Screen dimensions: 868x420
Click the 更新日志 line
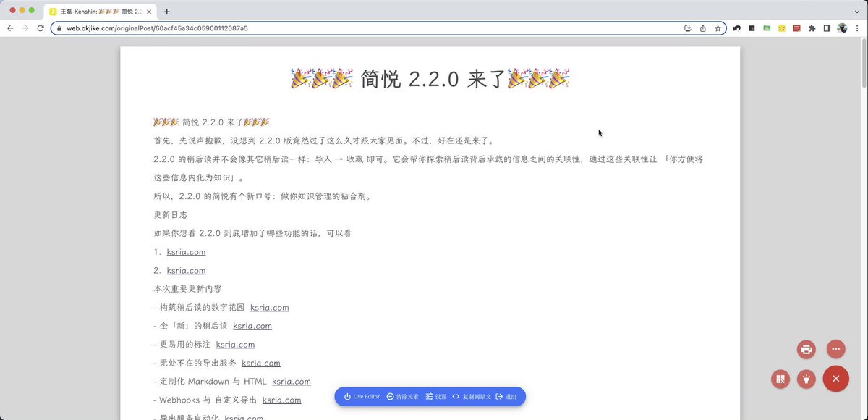click(x=171, y=214)
